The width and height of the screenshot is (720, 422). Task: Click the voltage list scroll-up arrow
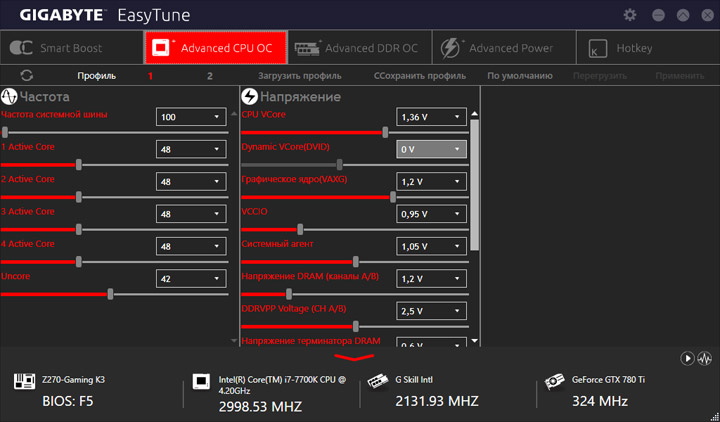475,113
